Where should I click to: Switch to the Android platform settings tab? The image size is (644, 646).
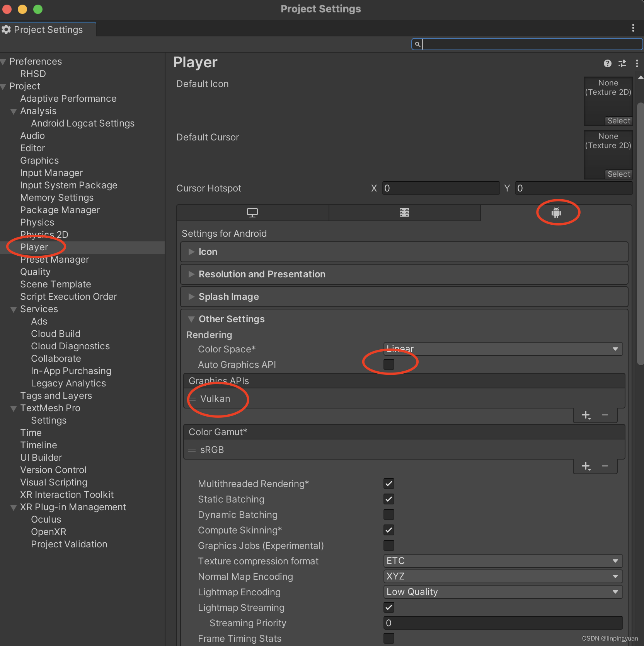pos(556,213)
